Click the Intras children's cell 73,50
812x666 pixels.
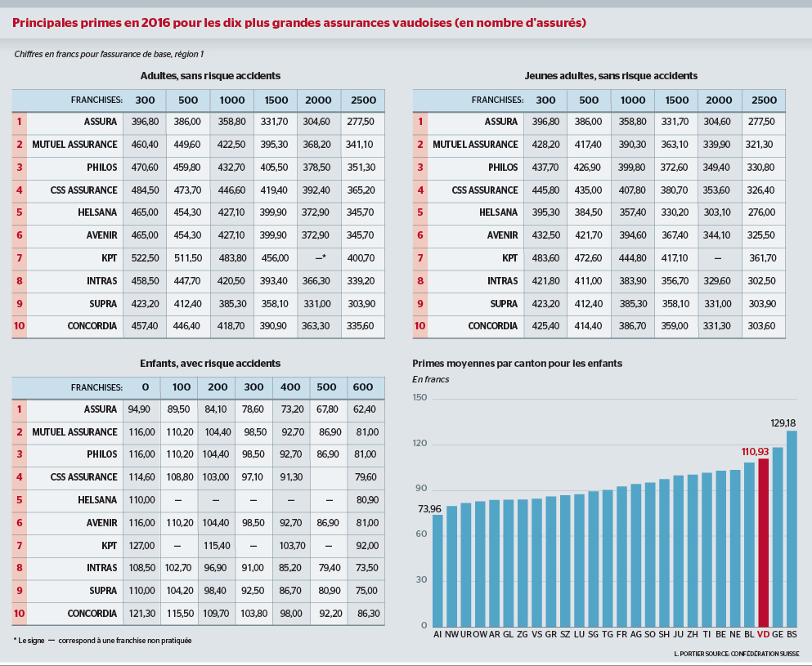tap(367, 568)
